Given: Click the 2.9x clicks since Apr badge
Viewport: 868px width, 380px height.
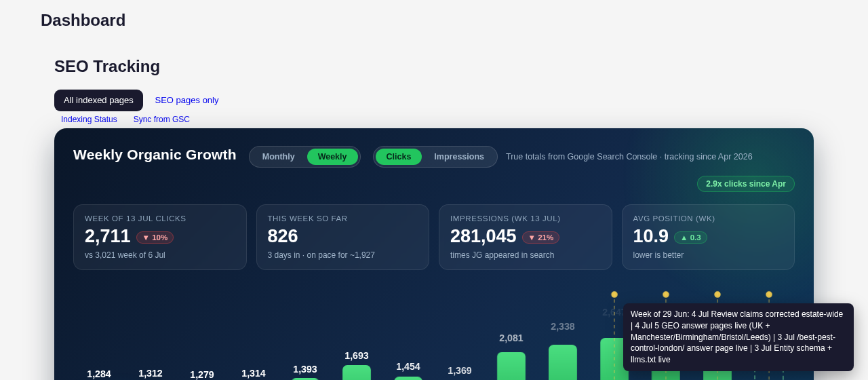Looking at the screenshot, I should pyautogui.click(x=746, y=184).
